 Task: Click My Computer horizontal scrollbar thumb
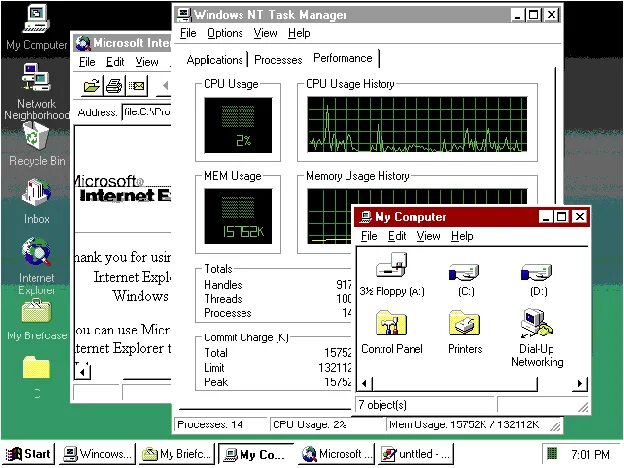point(454,384)
